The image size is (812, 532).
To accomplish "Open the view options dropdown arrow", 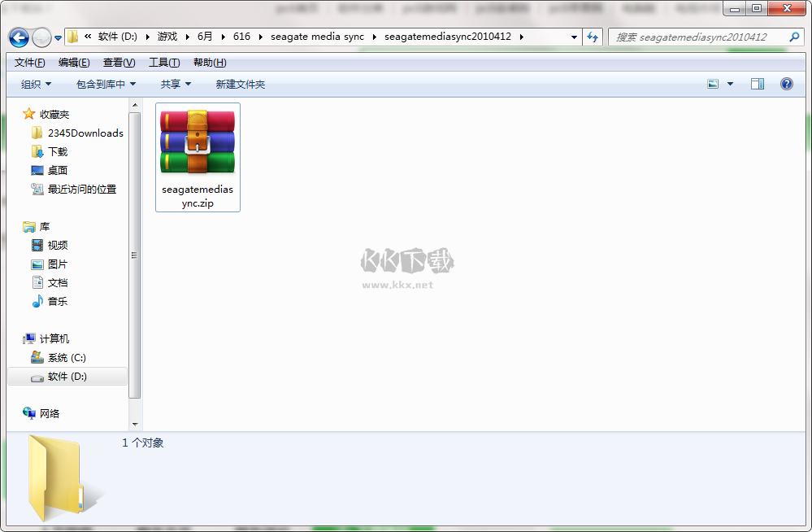I will point(730,85).
